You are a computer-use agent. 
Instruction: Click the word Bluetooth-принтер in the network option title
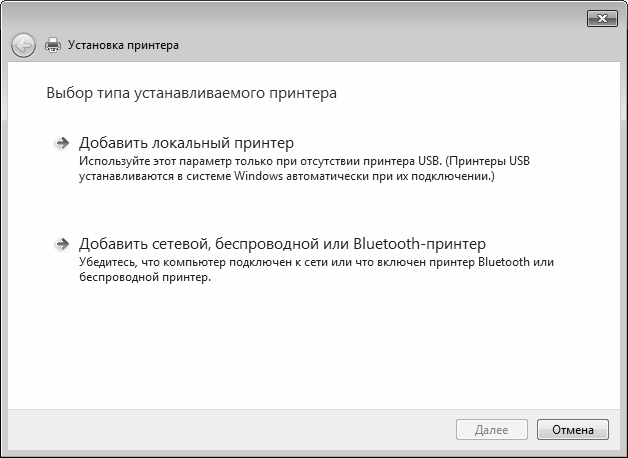pos(422,244)
